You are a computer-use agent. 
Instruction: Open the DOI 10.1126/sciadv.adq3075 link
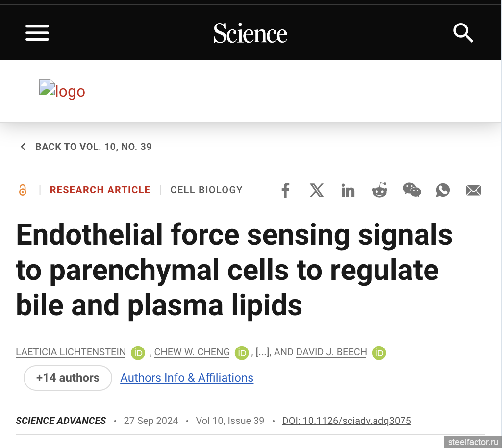coord(347,421)
